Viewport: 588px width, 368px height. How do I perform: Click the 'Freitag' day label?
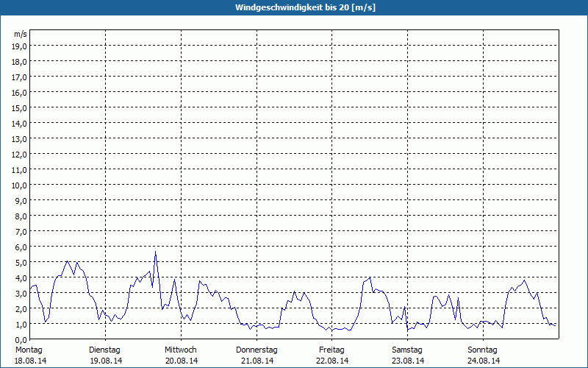[x=331, y=350]
